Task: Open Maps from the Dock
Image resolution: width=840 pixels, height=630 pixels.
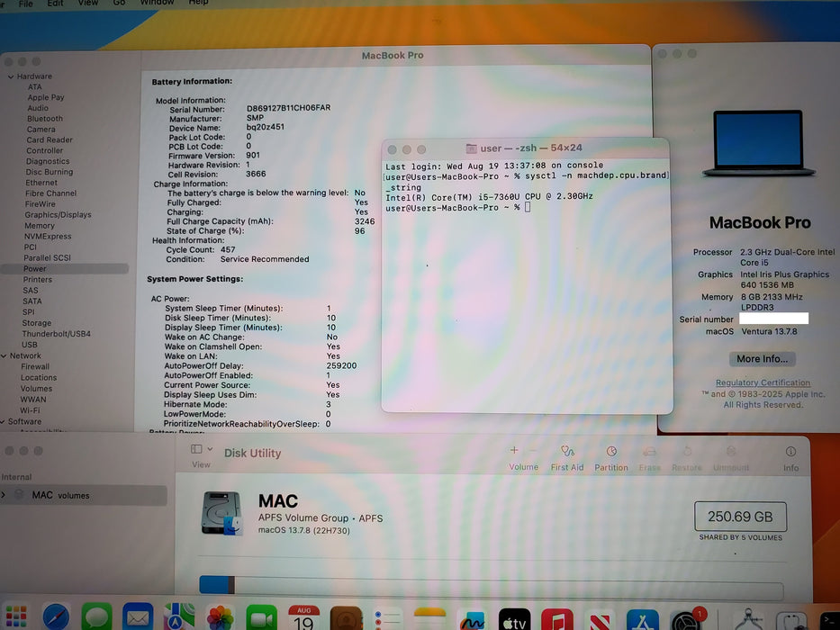Action: click(179, 617)
